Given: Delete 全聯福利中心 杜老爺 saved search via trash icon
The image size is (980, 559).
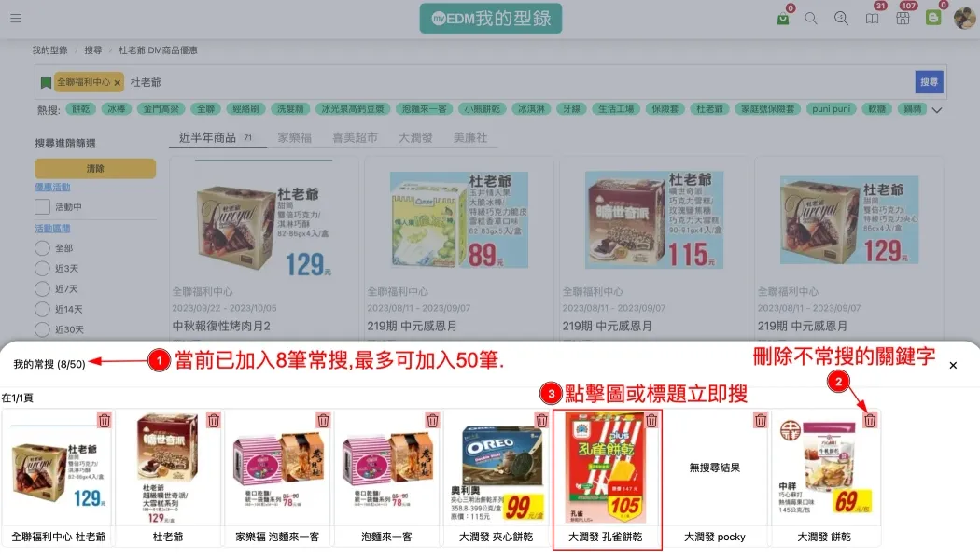Looking at the screenshot, I should (x=105, y=420).
